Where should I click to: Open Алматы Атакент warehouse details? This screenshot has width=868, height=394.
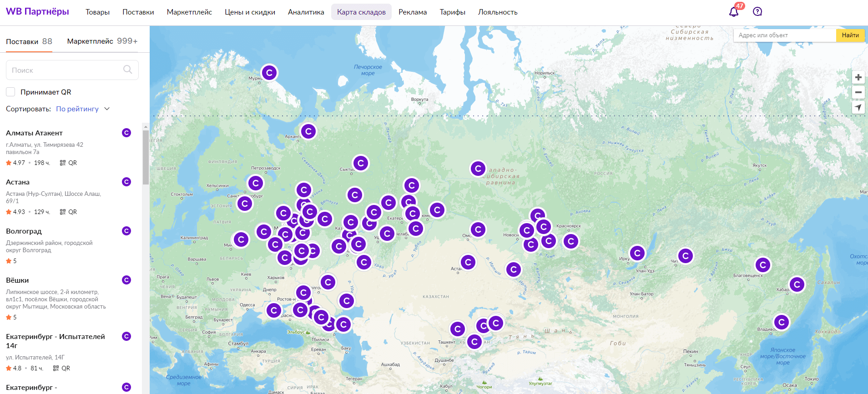[x=34, y=133]
